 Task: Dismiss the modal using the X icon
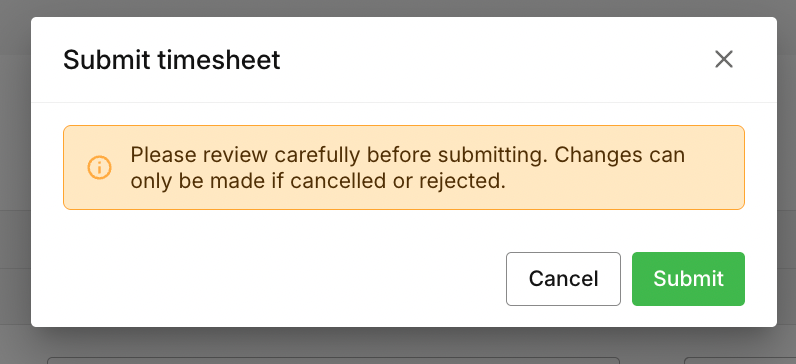point(723,59)
